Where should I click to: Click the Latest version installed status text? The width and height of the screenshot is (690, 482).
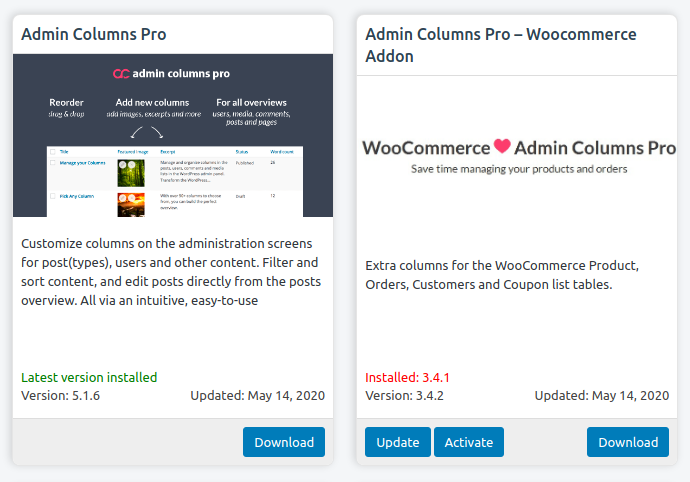(89, 378)
